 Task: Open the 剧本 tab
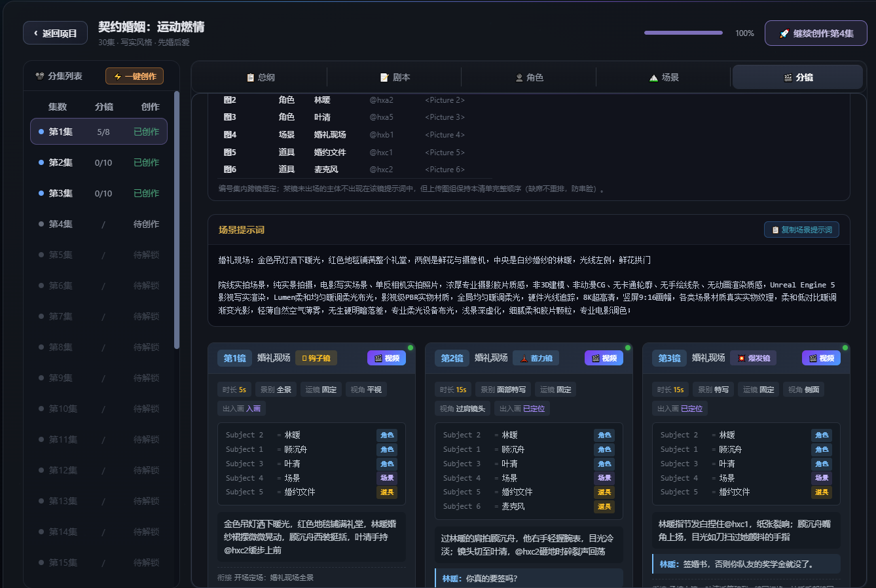[395, 77]
